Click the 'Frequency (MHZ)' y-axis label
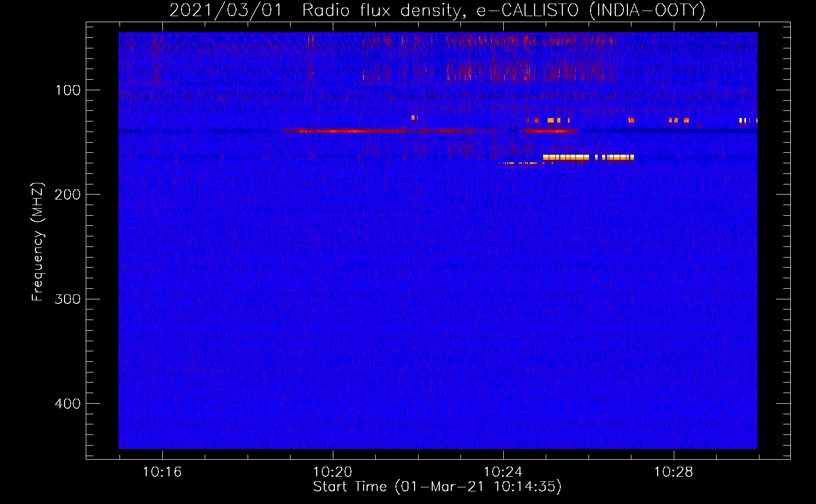816x504 pixels. tap(38, 242)
